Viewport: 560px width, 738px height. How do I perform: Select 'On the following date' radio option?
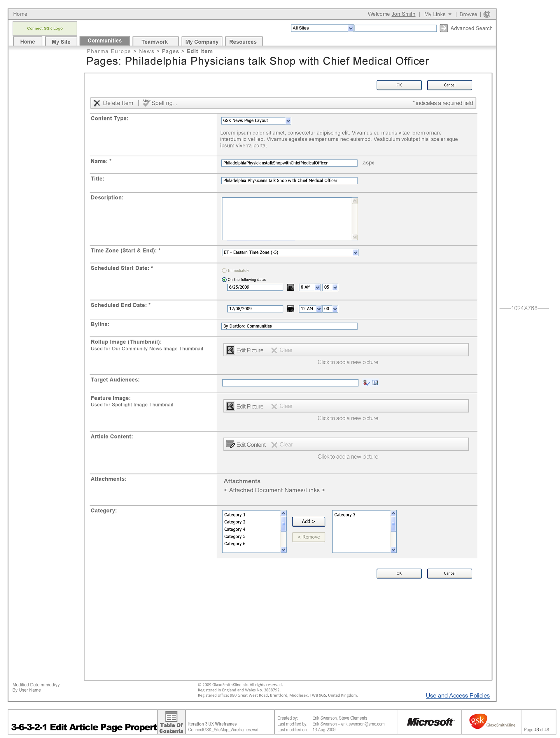click(224, 280)
